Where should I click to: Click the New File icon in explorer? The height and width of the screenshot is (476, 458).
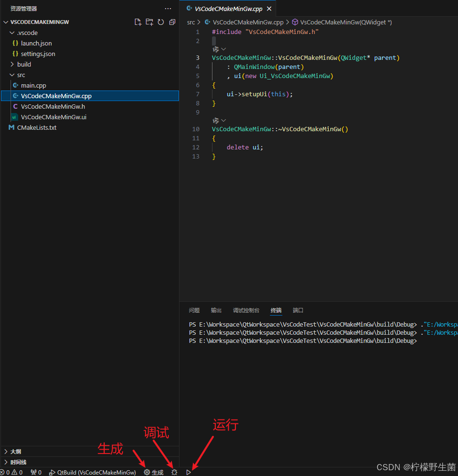coord(138,22)
